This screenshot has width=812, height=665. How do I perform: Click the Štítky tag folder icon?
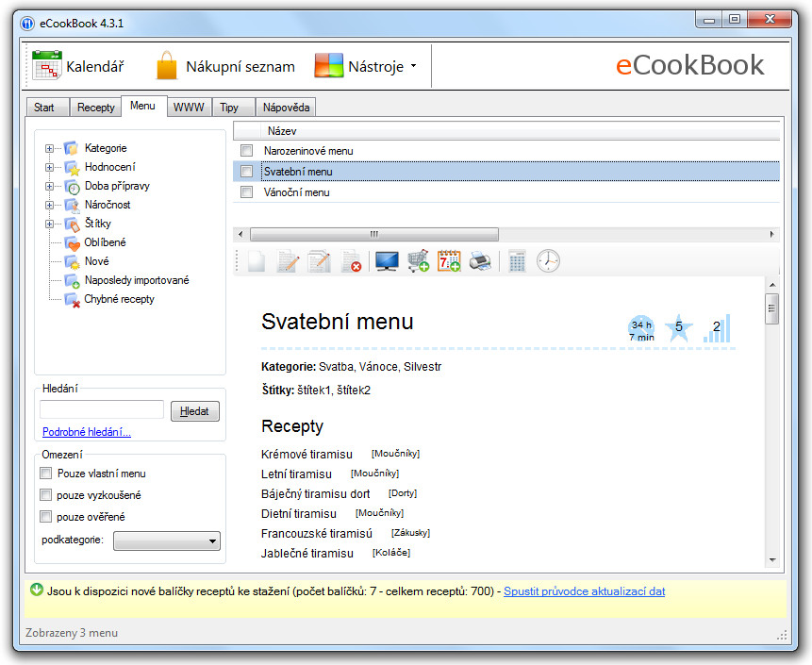click(x=72, y=224)
